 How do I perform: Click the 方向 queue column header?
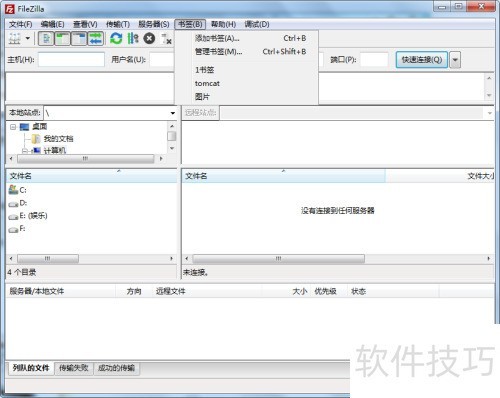point(134,291)
